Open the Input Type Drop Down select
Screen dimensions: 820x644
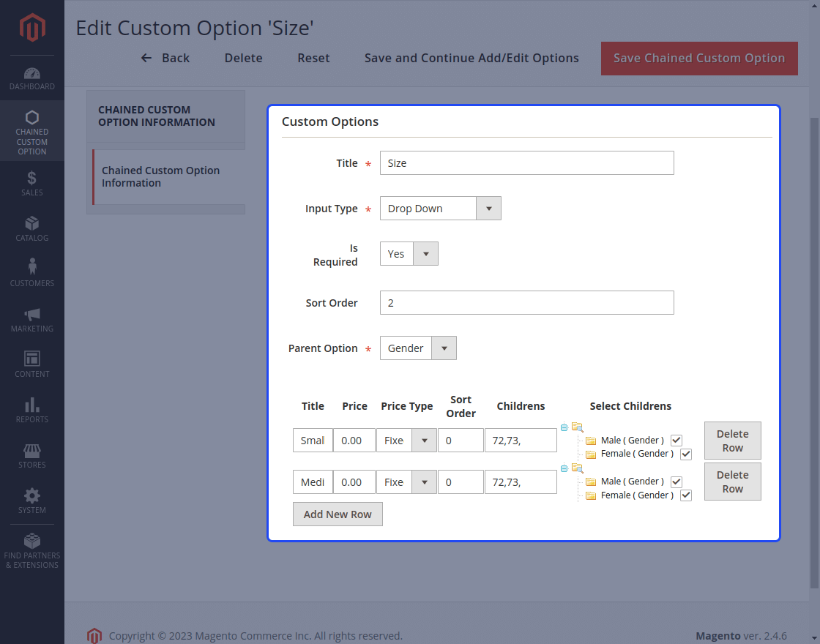(440, 208)
